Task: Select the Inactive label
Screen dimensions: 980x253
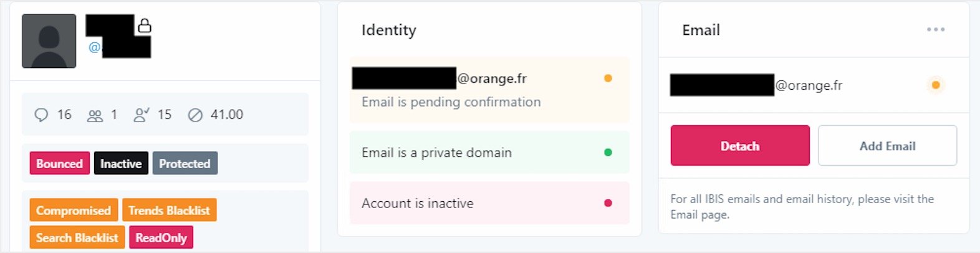Action: [x=121, y=163]
